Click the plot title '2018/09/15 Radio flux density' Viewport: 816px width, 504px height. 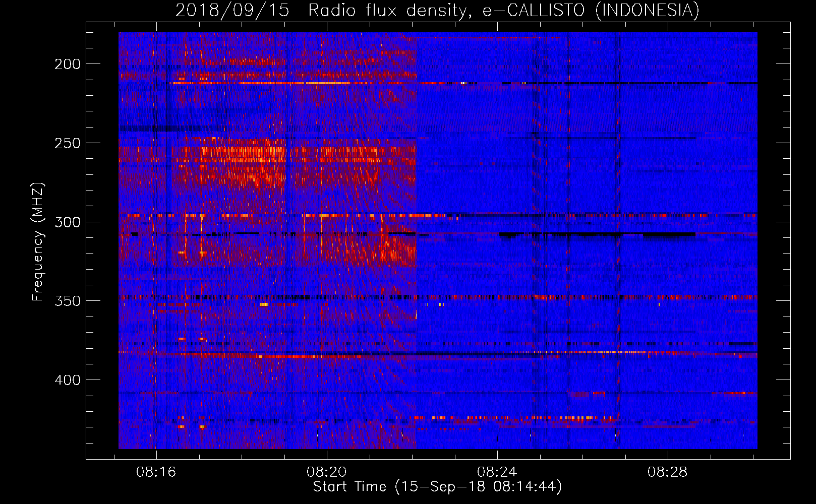[x=437, y=11]
